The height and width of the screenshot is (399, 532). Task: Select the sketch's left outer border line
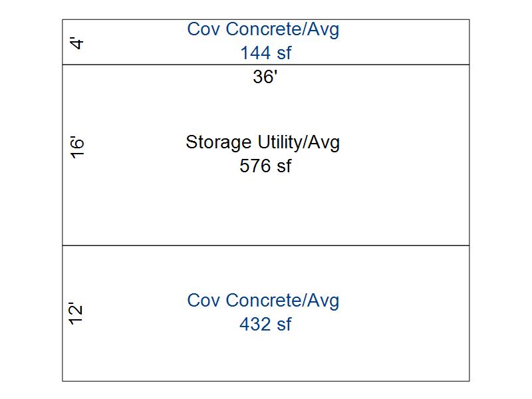63,200
